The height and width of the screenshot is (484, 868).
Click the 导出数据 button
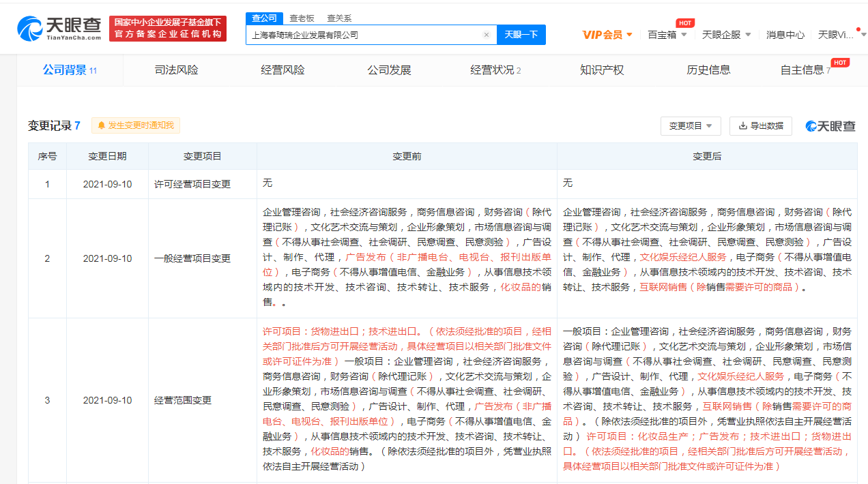pos(761,126)
